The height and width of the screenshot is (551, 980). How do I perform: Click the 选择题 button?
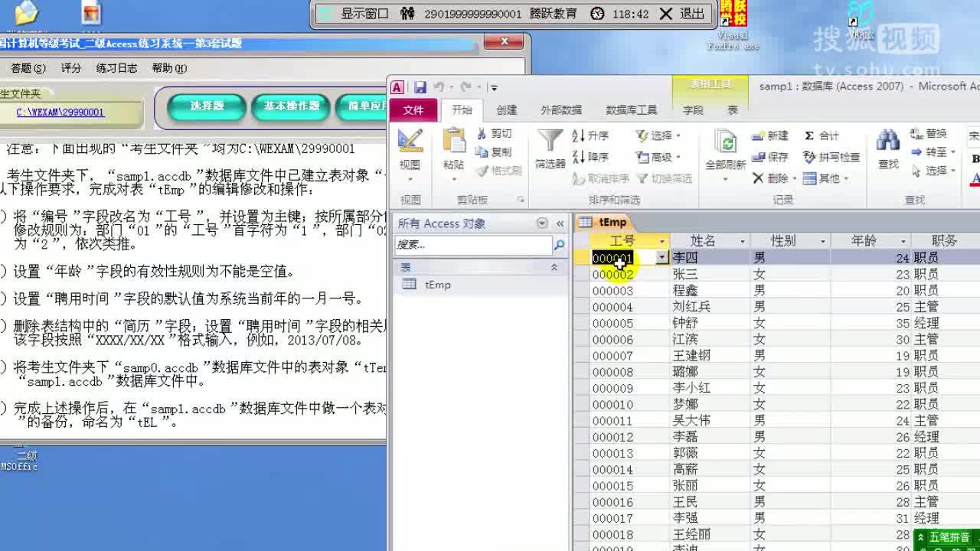207,106
